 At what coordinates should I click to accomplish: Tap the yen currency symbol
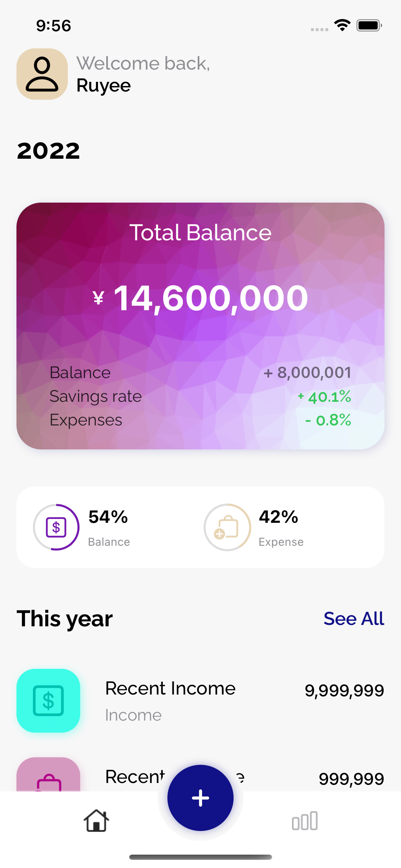click(x=98, y=298)
